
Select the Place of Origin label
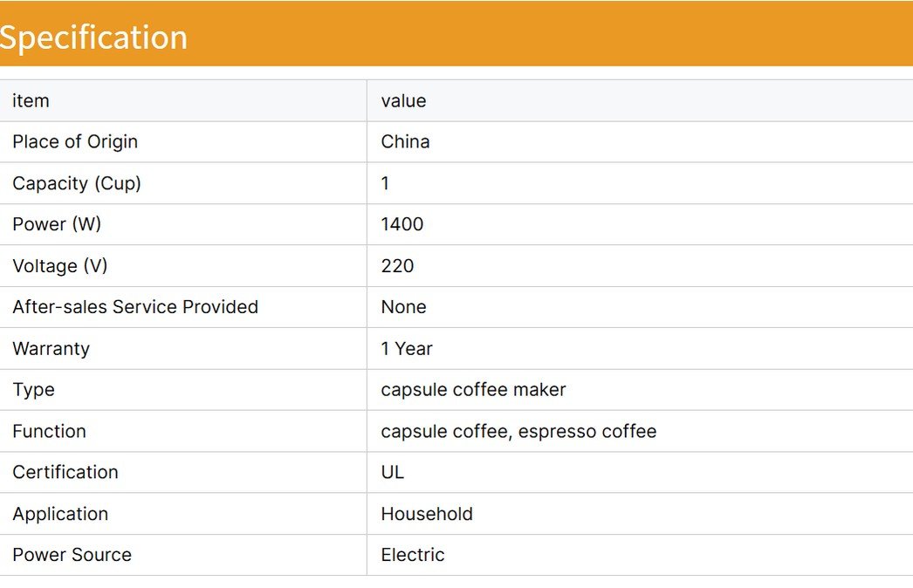point(75,142)
